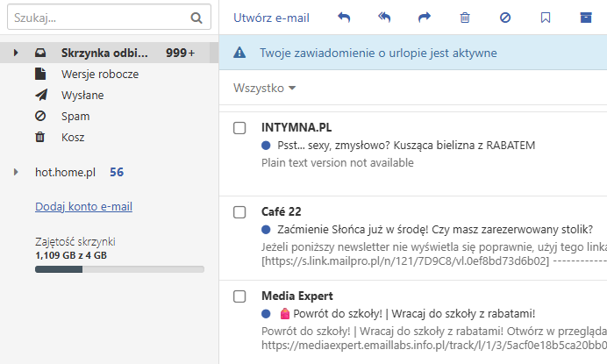Tick the Café 22 message checkbox
This screenshot has width=607, height=364.
(239, 212)
